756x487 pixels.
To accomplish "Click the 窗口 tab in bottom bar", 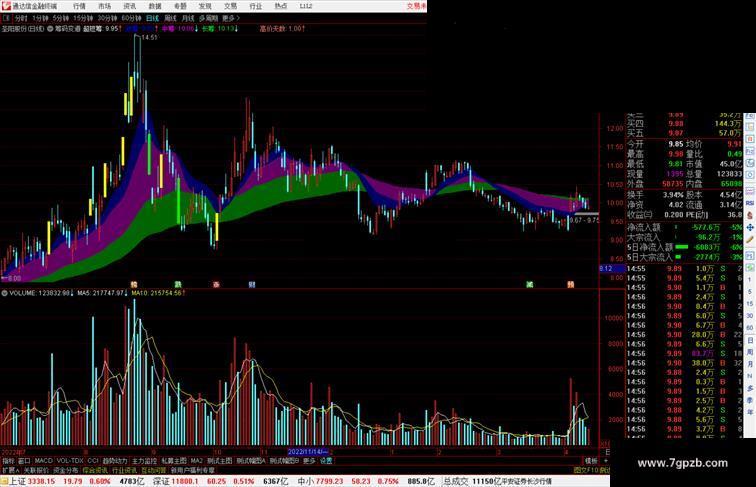I will point(24,461).
